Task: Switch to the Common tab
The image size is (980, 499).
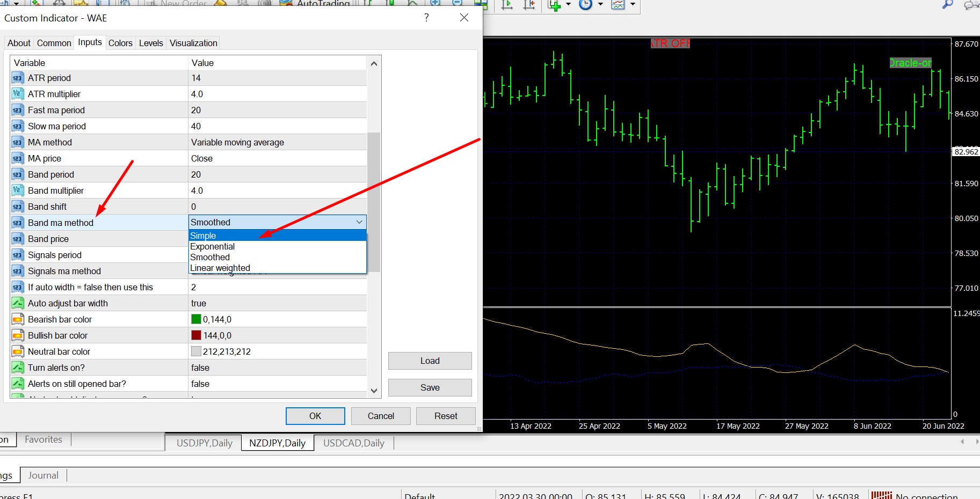Action: point(54,43)
